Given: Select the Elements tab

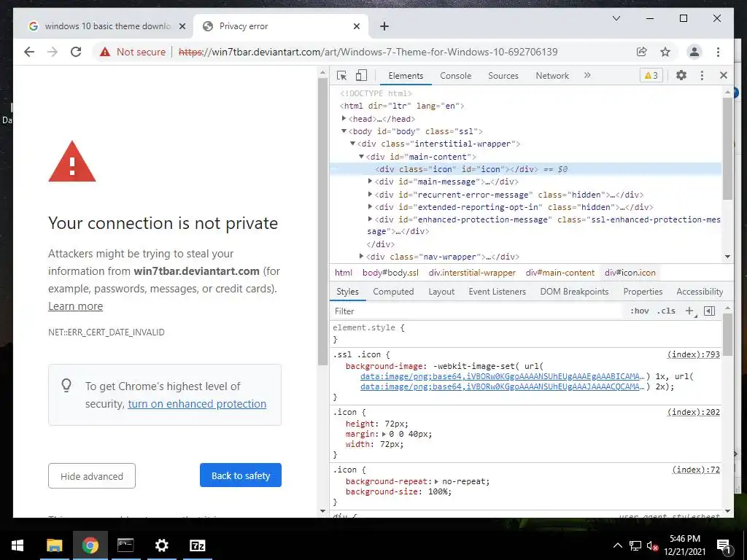Looking at the screenshot, I should coord(406,76).
